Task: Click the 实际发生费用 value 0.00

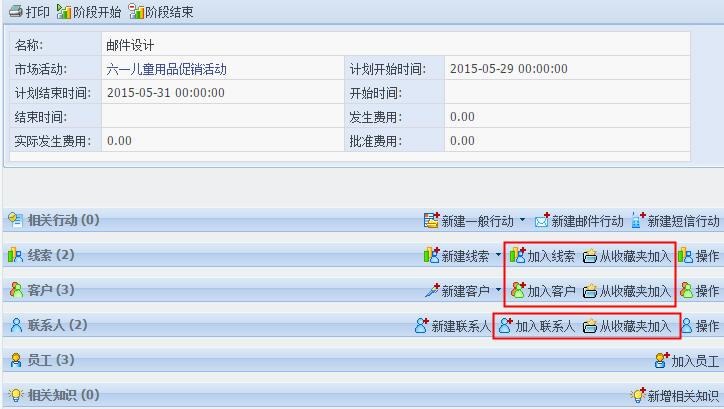Action: tap(119, 141)
